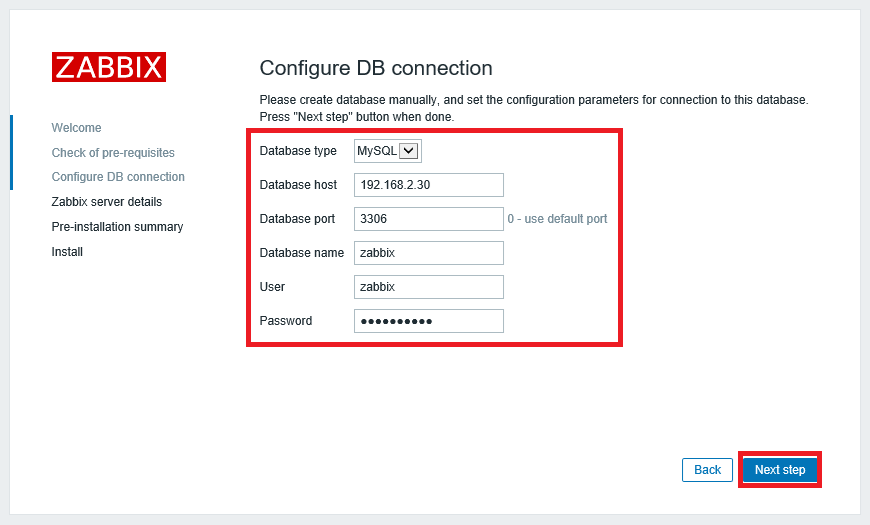The image size is (870, 525).
Task: Open Zabbix server details step
Action: click(106, 202)
